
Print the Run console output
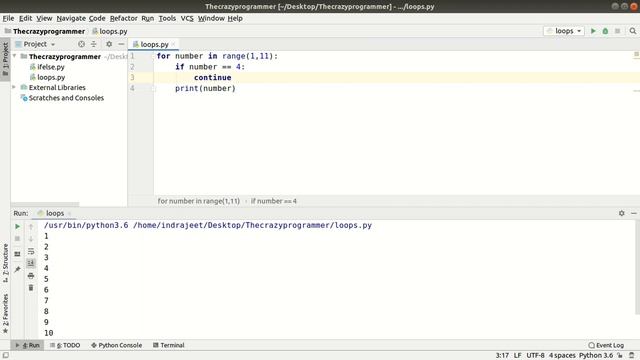coord(31,276)
